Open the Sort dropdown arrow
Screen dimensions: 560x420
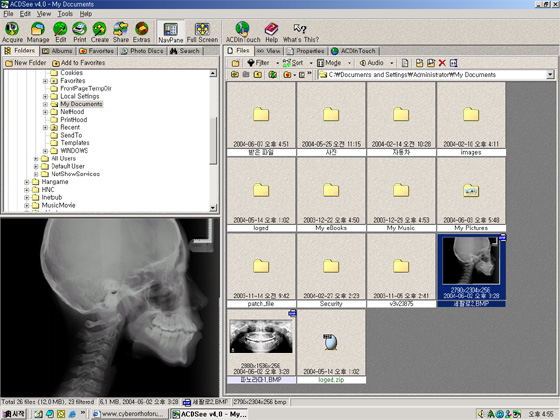tap(311, 63)
